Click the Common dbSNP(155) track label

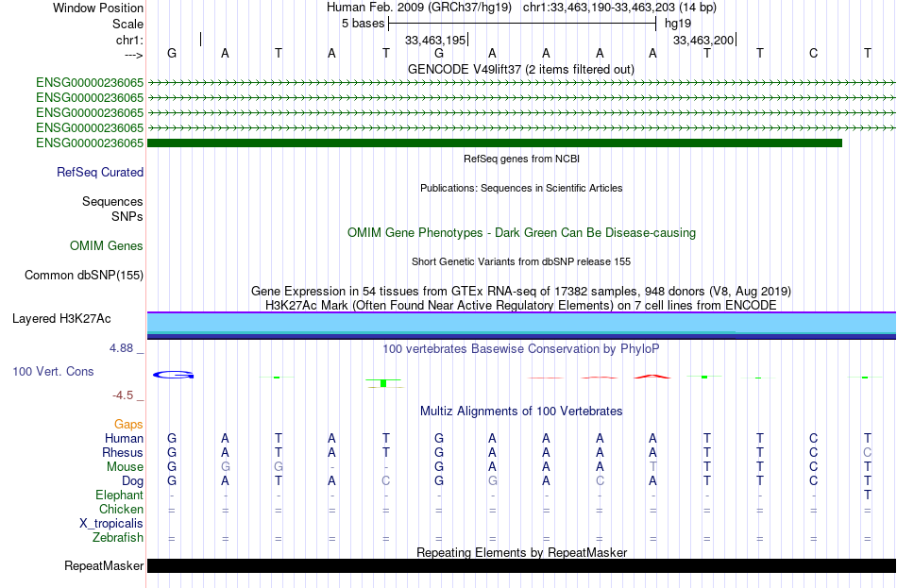pos(84,276)
